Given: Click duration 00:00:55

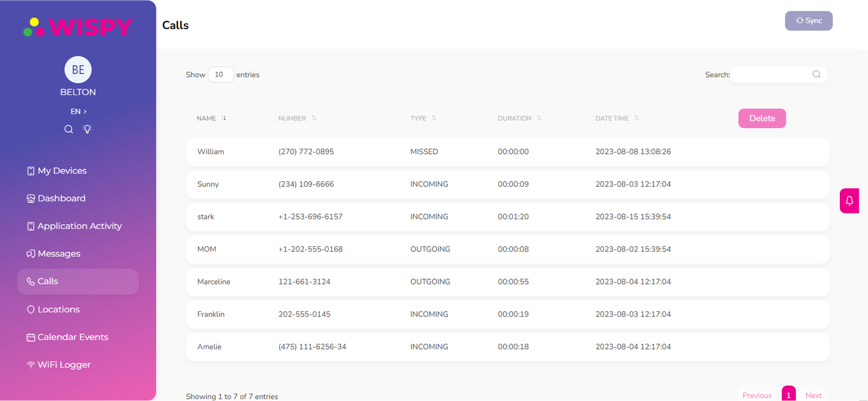Looking at the screenshot, I should coord(513,282).
